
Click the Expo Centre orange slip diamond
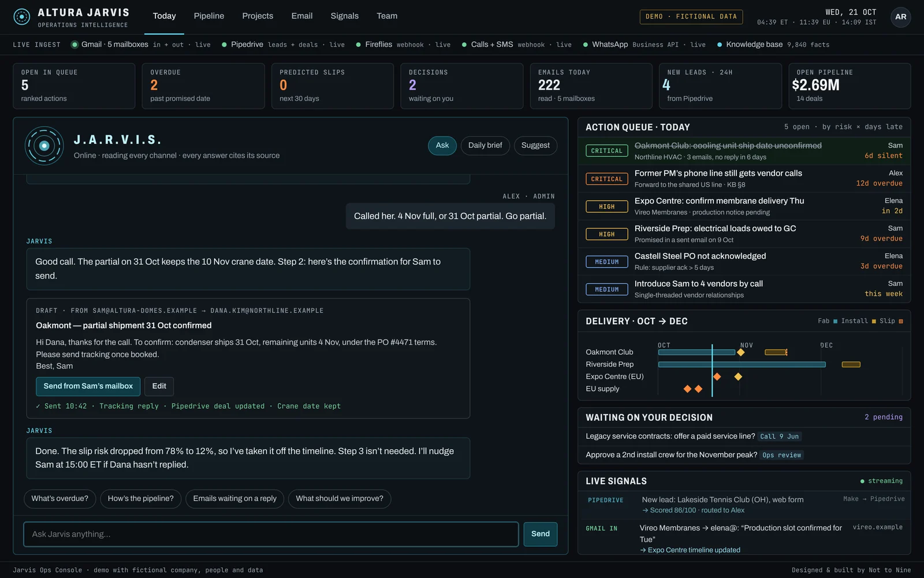pos(717,376)
